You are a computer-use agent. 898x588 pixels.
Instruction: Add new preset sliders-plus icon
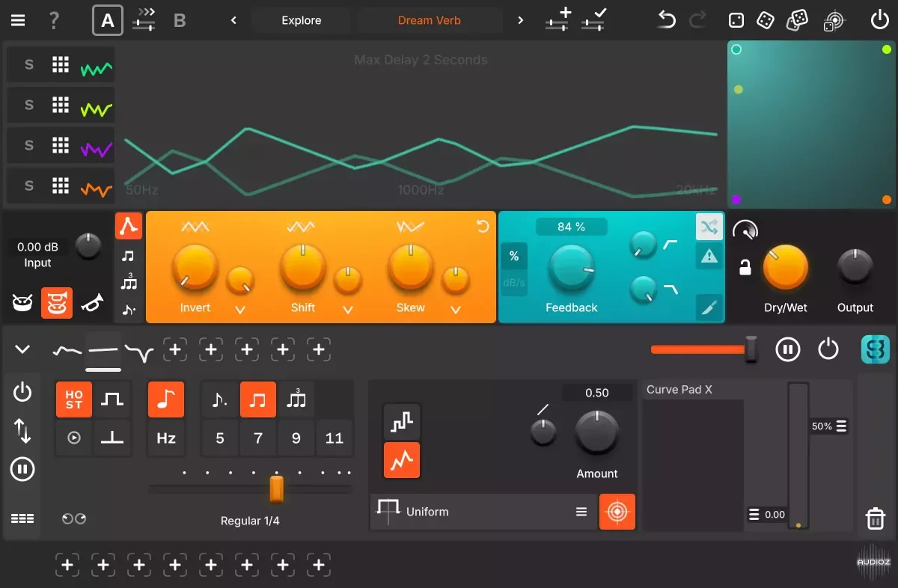(x=558, y=19)
